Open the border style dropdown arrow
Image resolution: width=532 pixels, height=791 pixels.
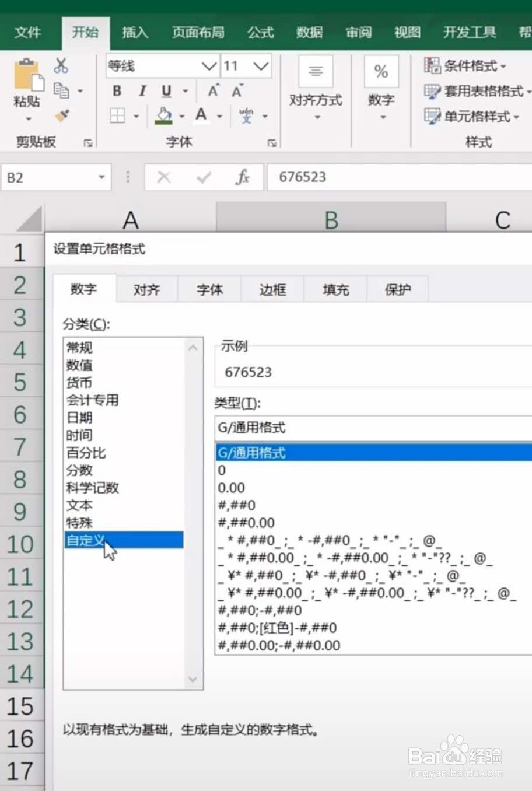[x=135, y=116]
